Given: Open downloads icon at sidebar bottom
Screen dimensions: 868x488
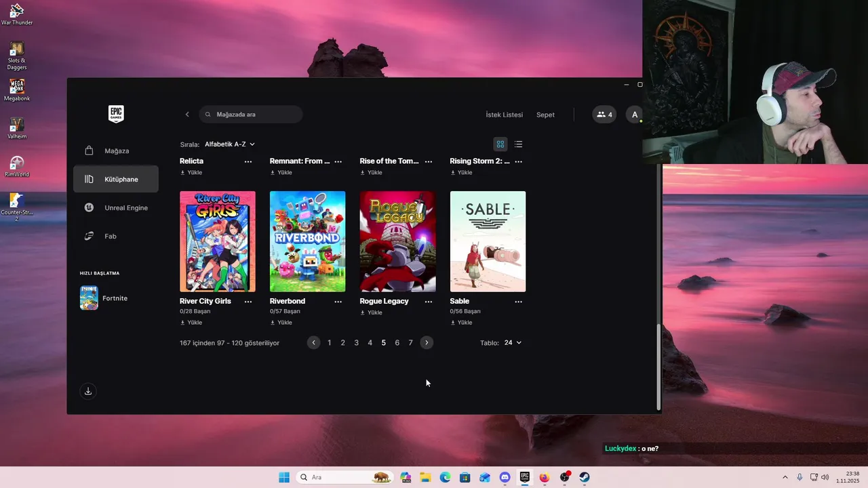Looking at the screenshot, I should point(87,391).
